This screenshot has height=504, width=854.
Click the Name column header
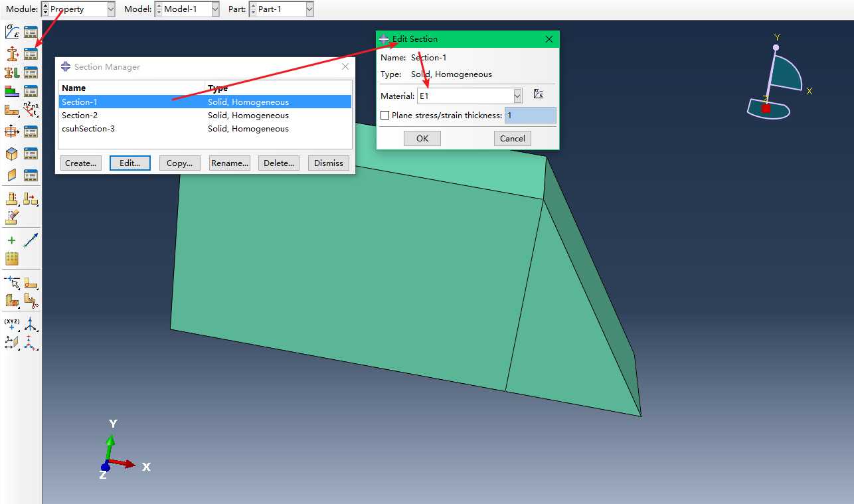[x=132, y=88]
